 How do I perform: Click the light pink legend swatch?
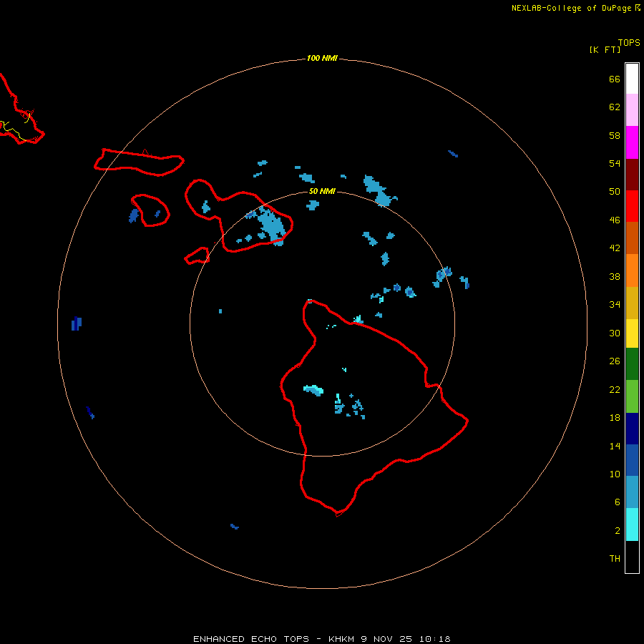pos(632,110)
